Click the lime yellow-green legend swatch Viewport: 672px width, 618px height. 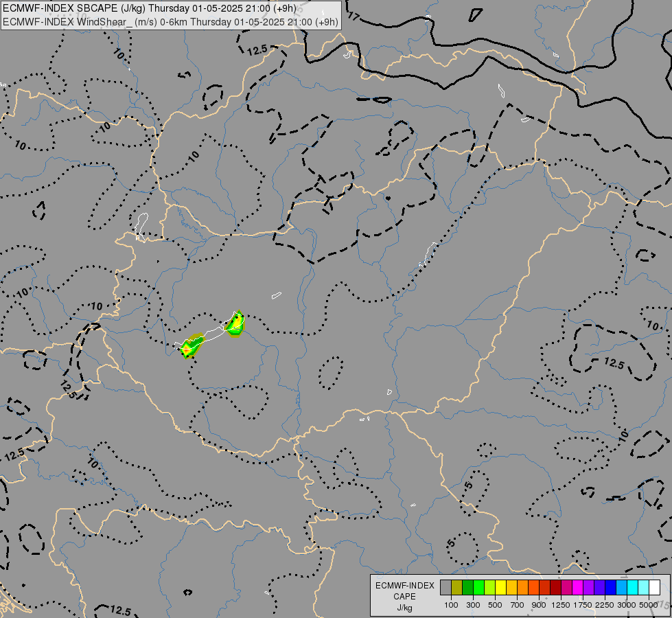(x=490, y=587)
